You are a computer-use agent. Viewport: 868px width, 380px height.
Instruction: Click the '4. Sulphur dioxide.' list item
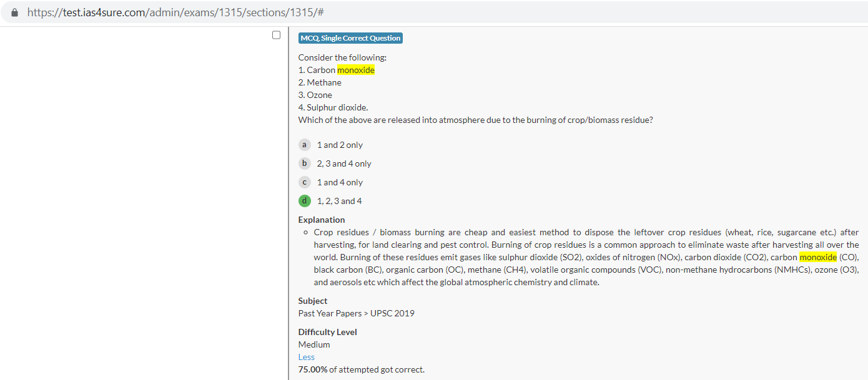click(x=333, y=107)
